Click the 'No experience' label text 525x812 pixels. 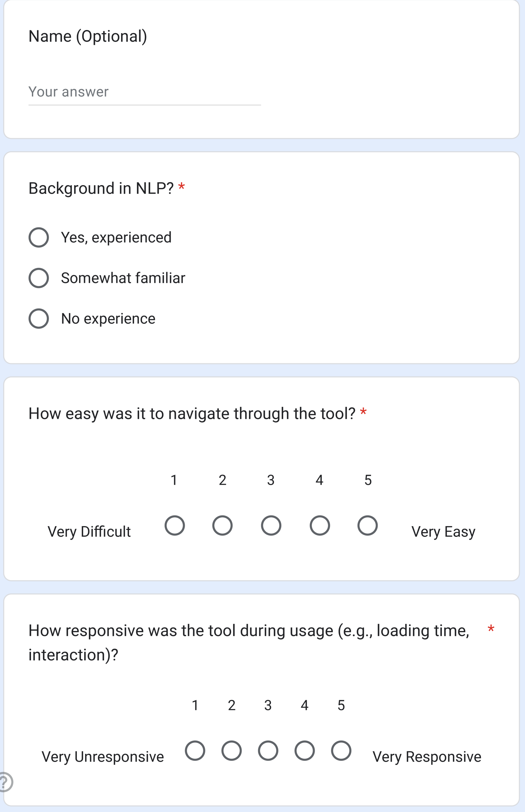point(108,318)
